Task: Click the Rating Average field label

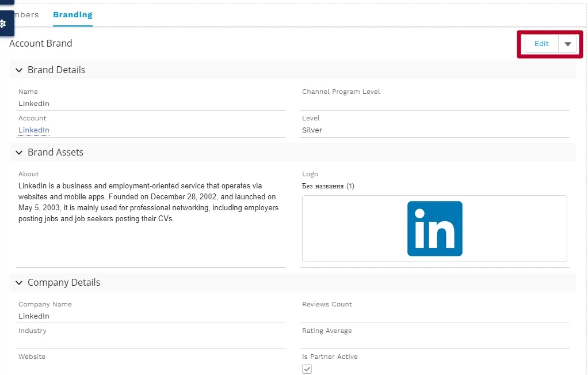Action: coord(327,331)
